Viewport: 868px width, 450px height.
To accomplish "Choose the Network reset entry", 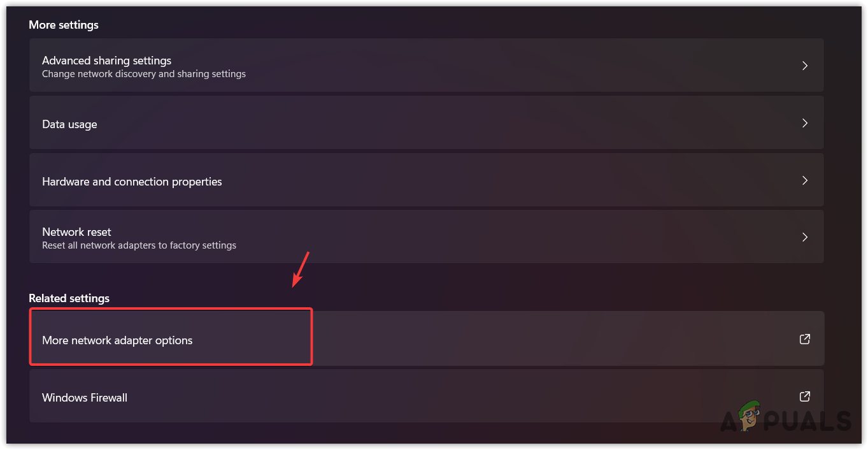I will tap(76, 232).
